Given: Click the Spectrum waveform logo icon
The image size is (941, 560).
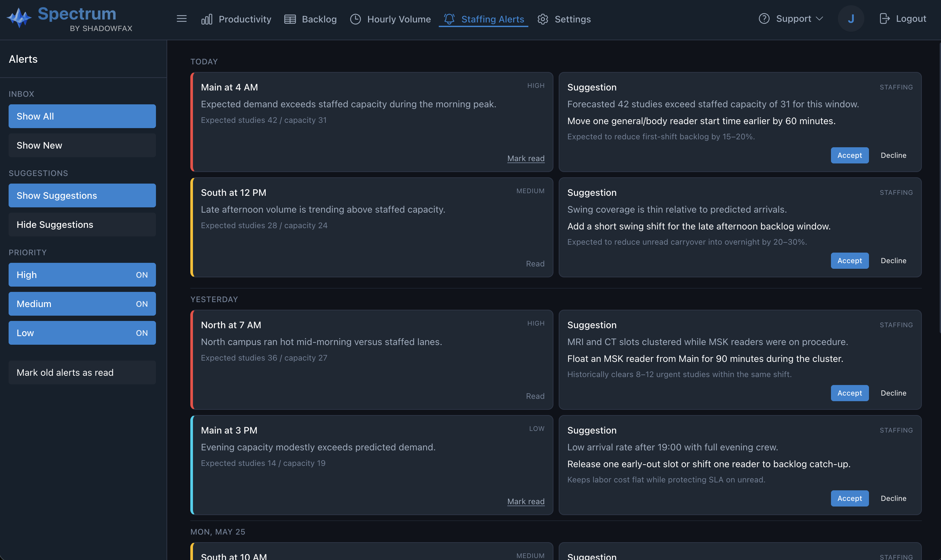Looking at the screenshot, I should pyautogui.click(x=19, y=18).
